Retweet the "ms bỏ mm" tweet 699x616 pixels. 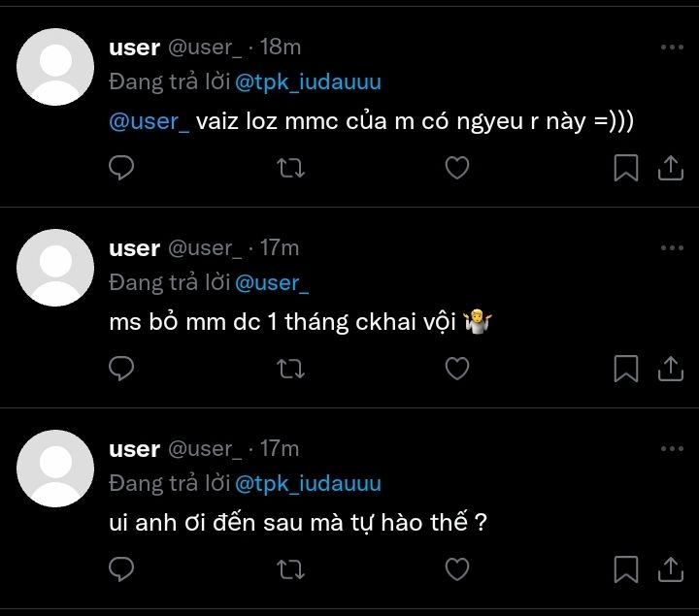point(290,369)
